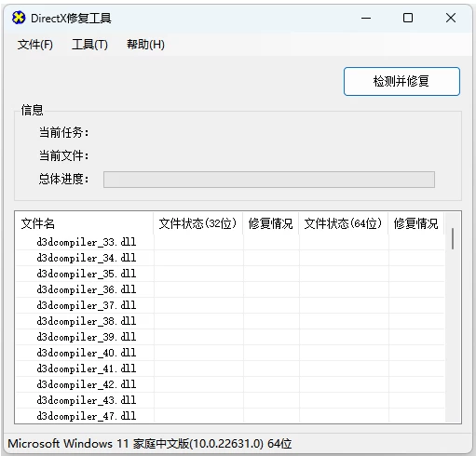Select the d3dcompiler_40.dll row
Screen dimensions: 476x456
(230, 353)
